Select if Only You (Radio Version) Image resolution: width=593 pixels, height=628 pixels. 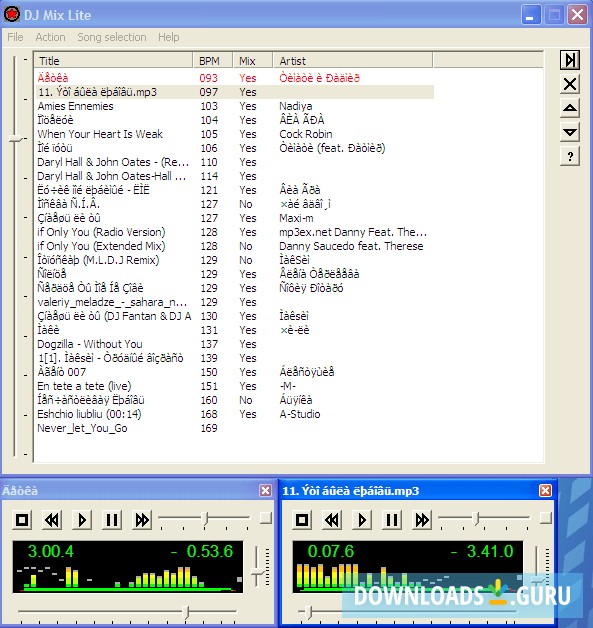coord(101,232)
